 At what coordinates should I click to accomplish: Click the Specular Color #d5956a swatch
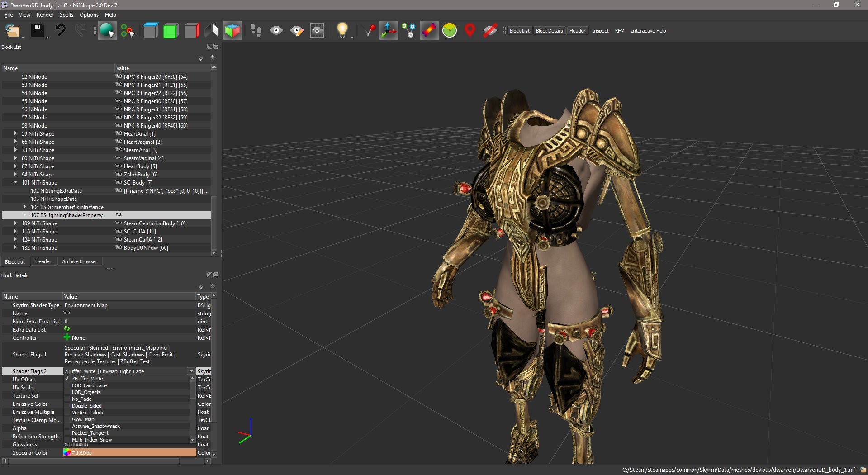(129, 452)
